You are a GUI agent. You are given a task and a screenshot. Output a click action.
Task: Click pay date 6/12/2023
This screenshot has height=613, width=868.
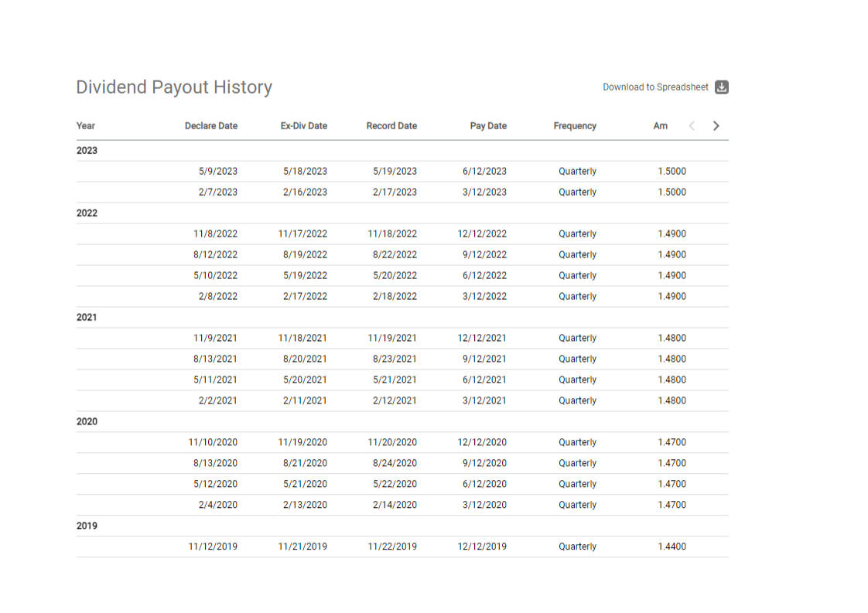coord(484,172)
